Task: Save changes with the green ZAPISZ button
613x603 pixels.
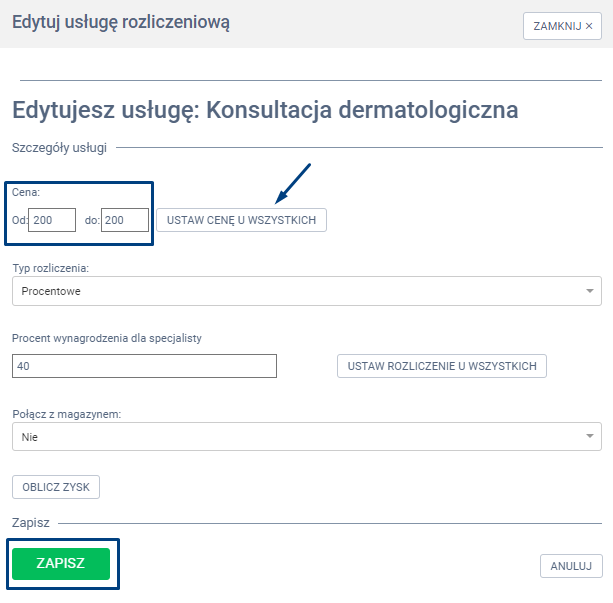Action: pos(61,564)
